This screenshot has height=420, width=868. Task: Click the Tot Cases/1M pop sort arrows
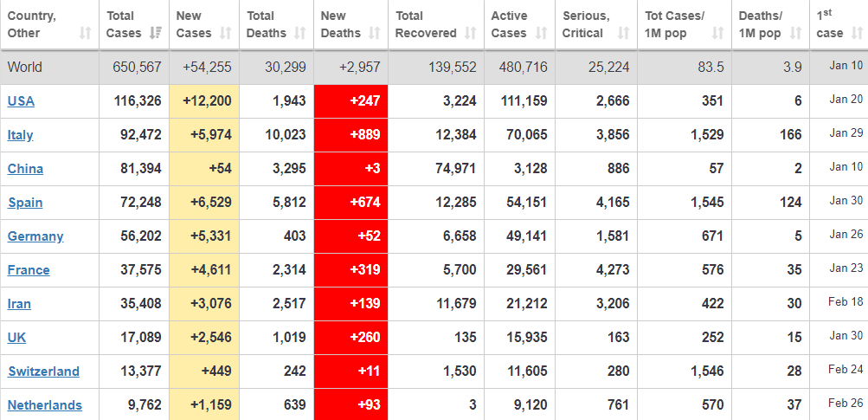pyautogui.click(x=717, y=34)
